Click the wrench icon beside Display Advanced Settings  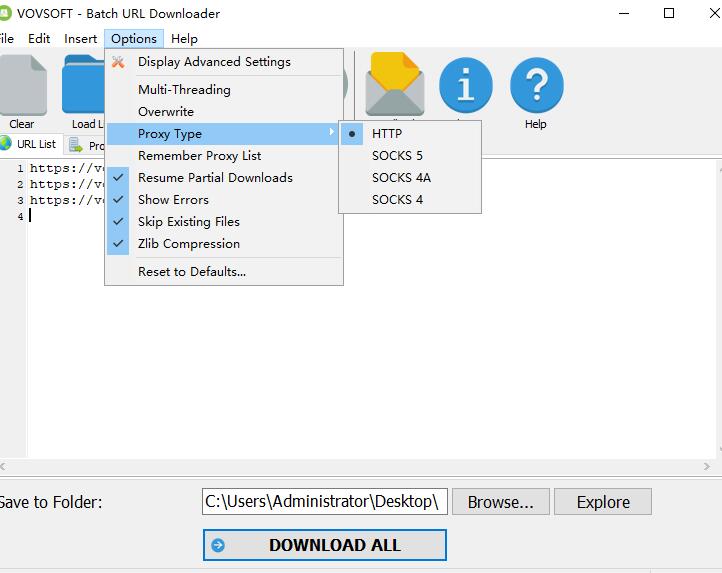118,62
